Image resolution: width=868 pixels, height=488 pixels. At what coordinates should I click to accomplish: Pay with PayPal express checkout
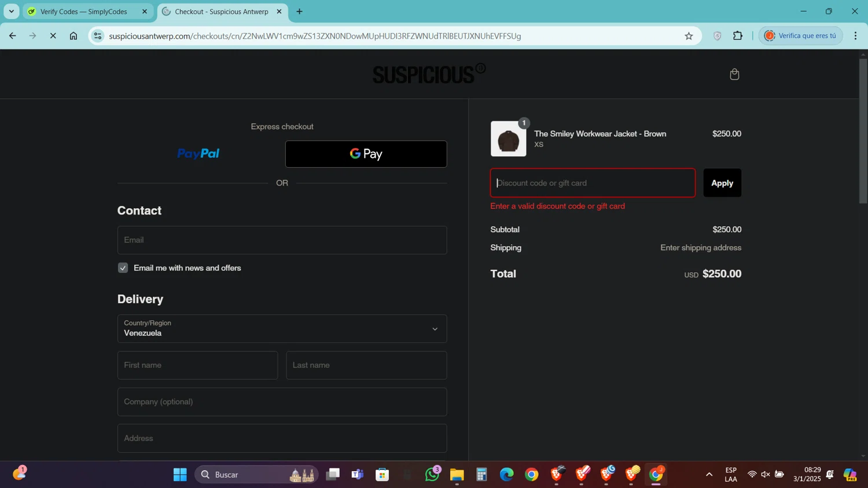[198, 154]
